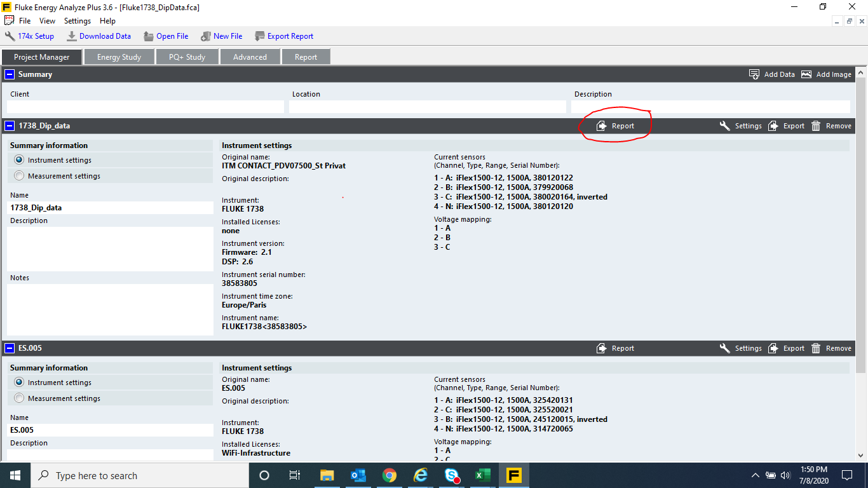Show hidden system tray icons
The image size is (868, 488).
pyautogui.click(x=756, y=475)
